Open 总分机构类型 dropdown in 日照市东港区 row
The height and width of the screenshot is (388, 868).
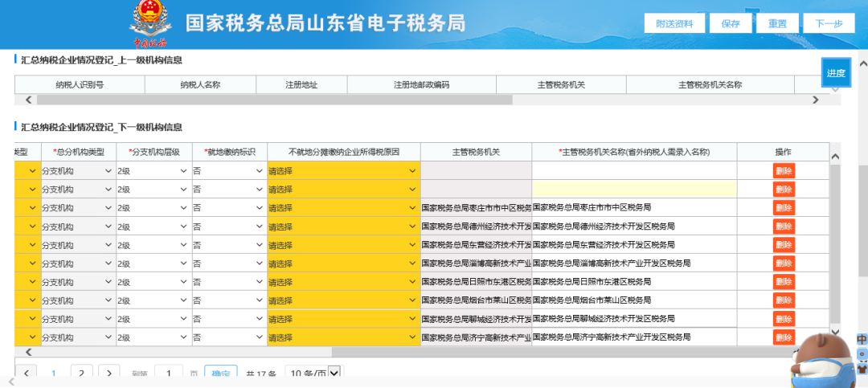coord(78,282)
